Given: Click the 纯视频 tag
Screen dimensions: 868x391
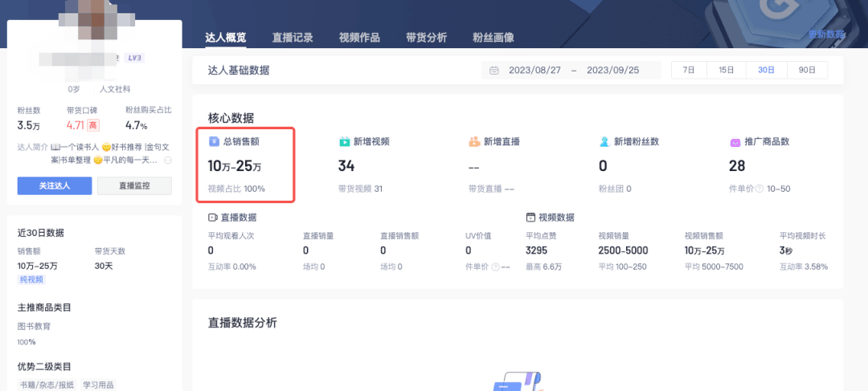Looking at the screenshot, I should tap(31, 279).
